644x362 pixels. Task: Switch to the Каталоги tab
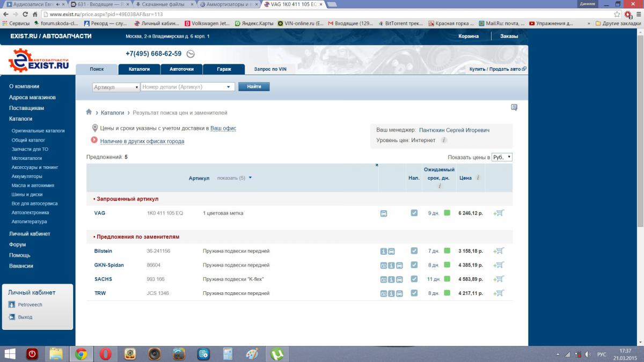[139, 69]
